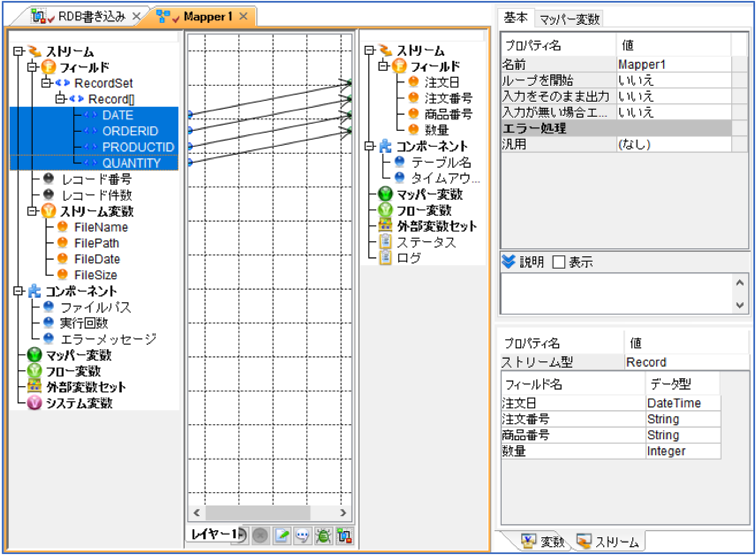Image resolution: width=756 pixels, height=555 pixels.
Task: Collapse the RecordSet tree node
Action: coord(46,82)
